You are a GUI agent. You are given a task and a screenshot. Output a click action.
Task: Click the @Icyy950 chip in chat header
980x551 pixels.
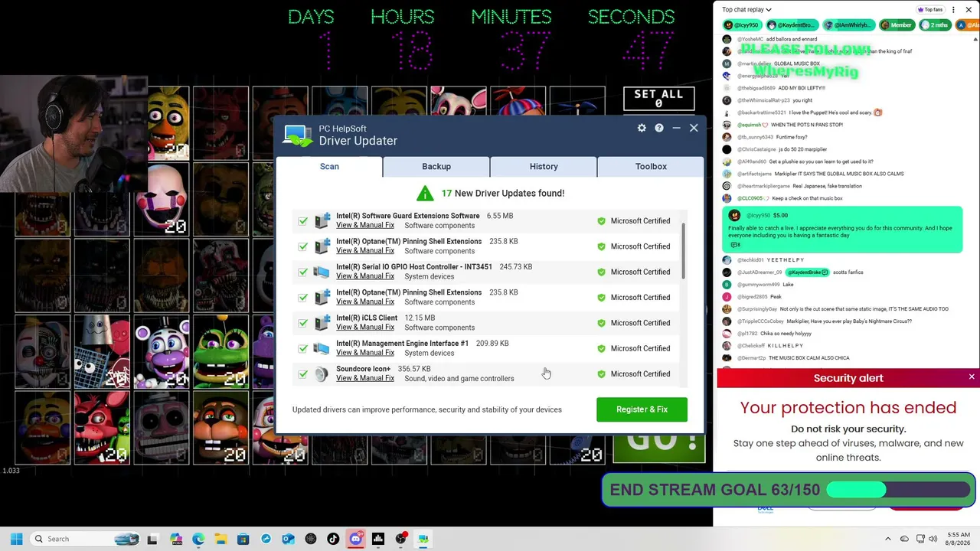pos(743,25)
